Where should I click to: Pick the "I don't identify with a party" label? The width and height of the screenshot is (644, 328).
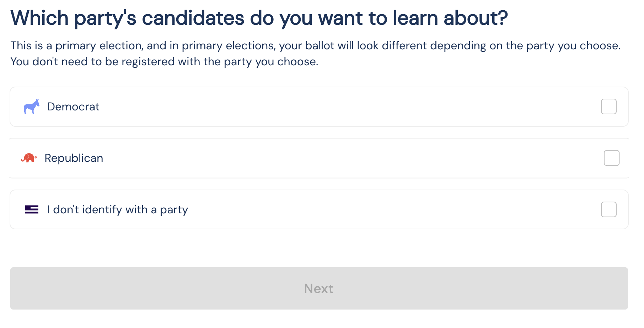(118, 209)
